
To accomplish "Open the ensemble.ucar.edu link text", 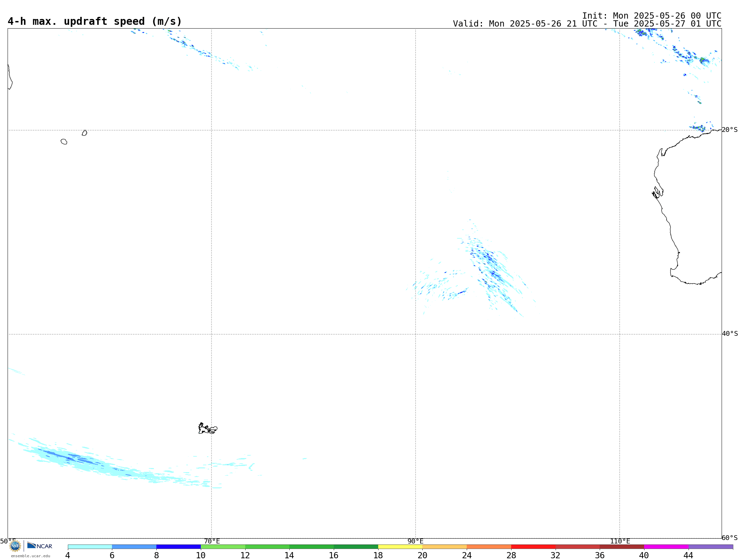I will 31,556.
